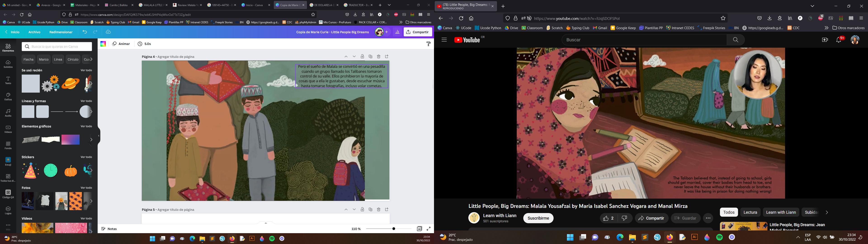Collapse the Canva side panel
This screenshot has width=868, height=244.
coord(99,136)
